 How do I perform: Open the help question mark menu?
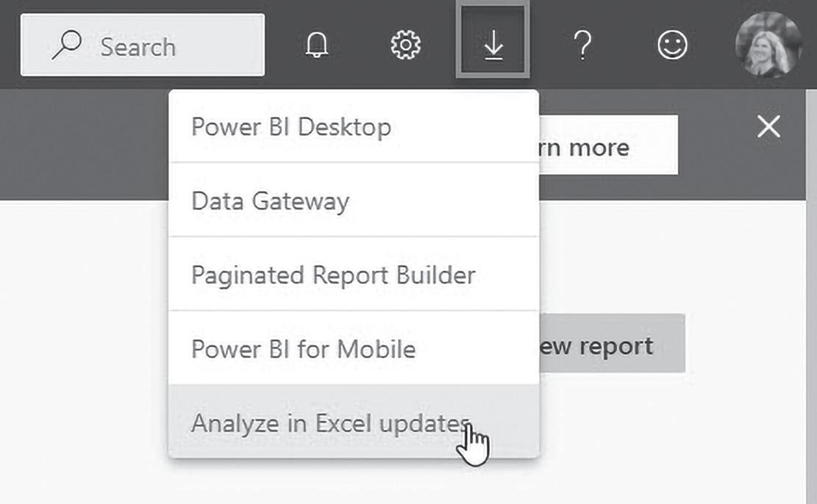tap(582, 46)
